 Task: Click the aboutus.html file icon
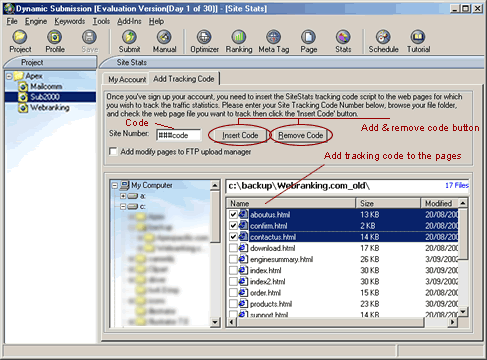click(x=244, y=214)
